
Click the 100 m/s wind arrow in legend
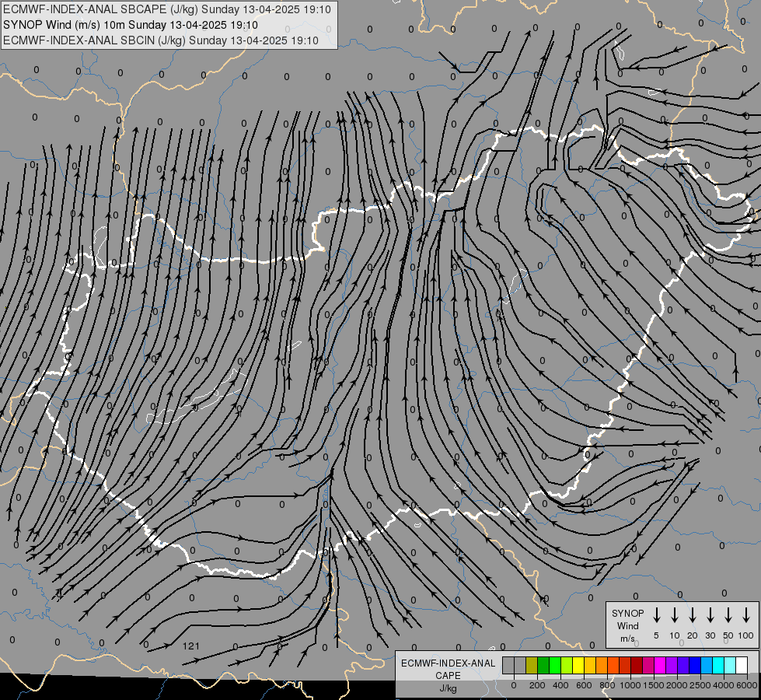[746, 614]
